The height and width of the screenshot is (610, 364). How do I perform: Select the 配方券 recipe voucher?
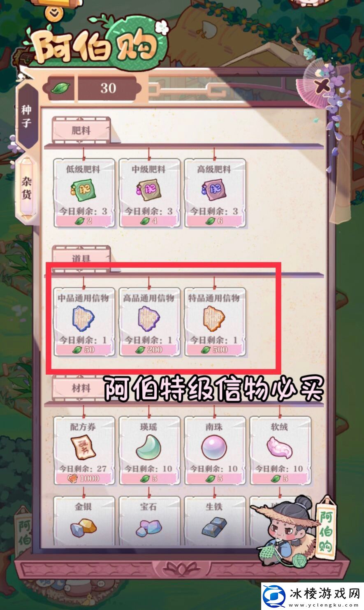tap(84, 450)
